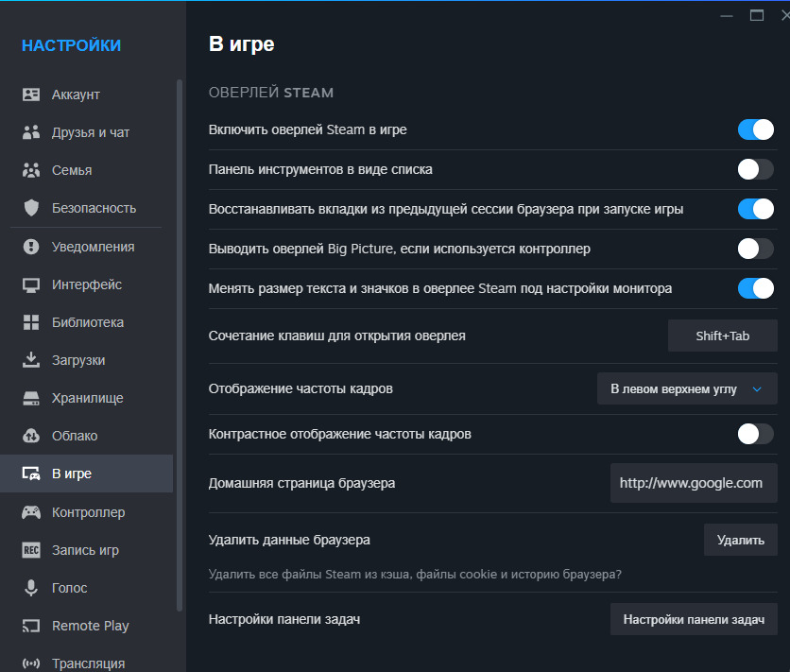Open Аккаунт settings section
This screenshot has width=790, height=672.
pos(86,95)
